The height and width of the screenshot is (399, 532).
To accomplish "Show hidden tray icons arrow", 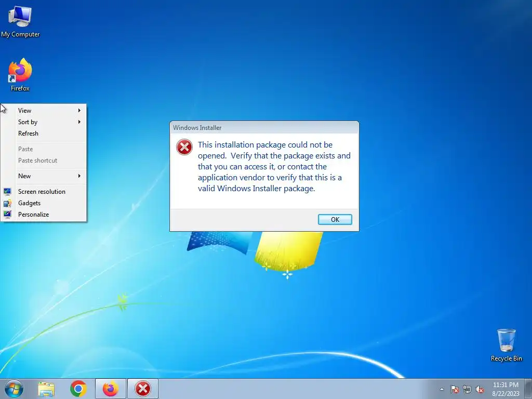I will (x=442, y=389).
